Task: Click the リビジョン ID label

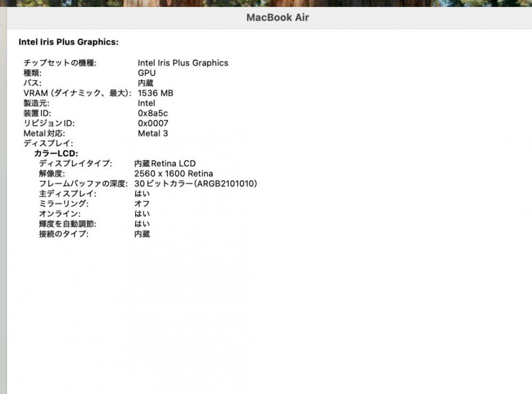Action: (49, 123)
